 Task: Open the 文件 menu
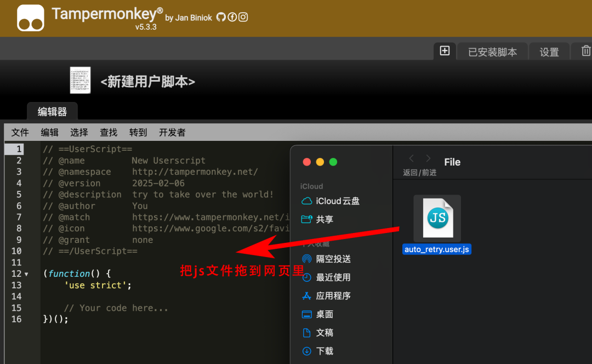click(20, 132)
